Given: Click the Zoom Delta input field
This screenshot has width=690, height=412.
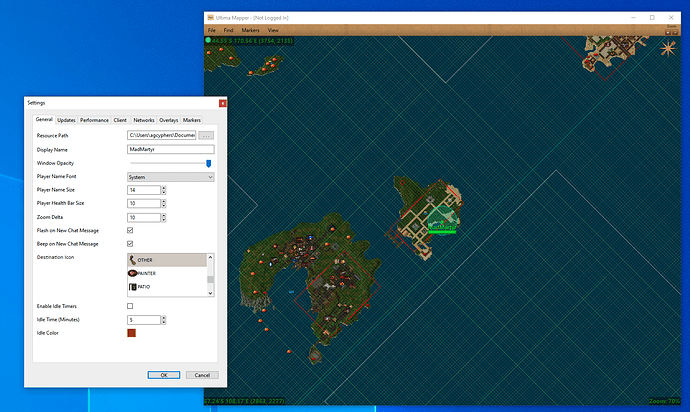Looking at the screenshot, I should 144,217.
